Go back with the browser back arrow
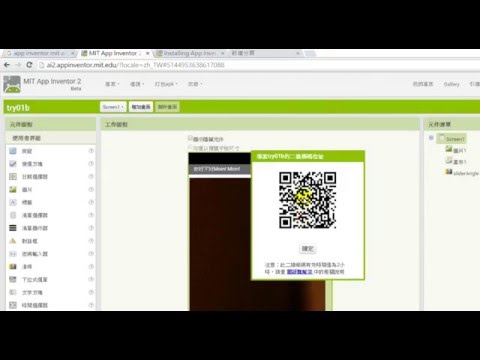This screenshot has height=360, width=480. click(7, 65)
